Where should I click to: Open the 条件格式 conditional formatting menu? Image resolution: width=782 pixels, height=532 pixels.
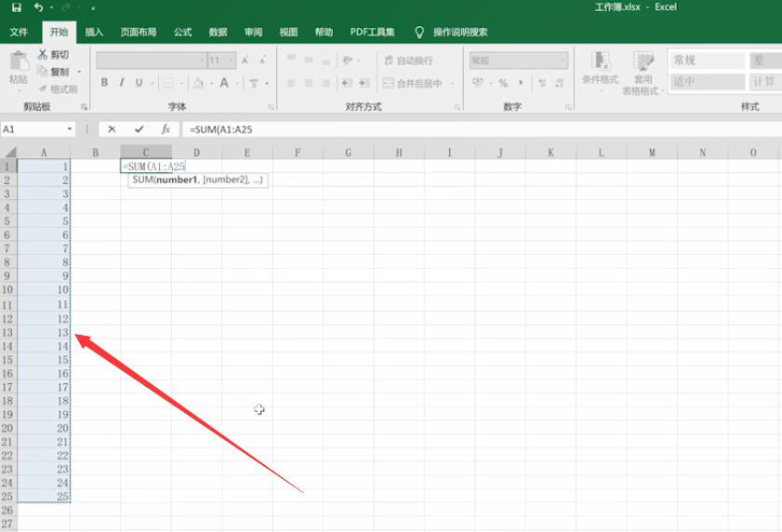601,72
